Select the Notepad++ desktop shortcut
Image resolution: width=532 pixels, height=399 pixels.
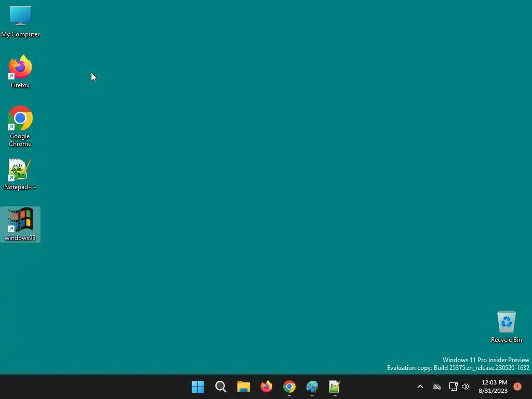click(x=20, y=174)
